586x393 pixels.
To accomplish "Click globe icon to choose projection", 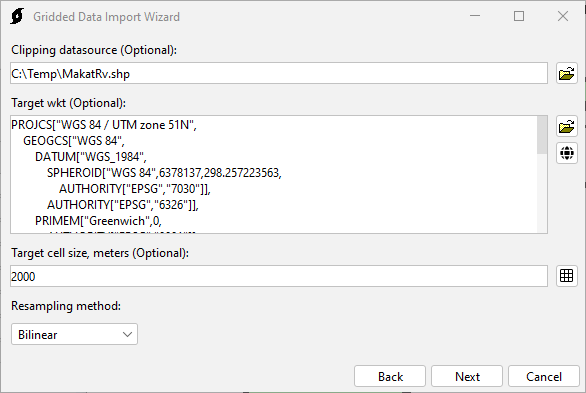I will pos(567,153).
